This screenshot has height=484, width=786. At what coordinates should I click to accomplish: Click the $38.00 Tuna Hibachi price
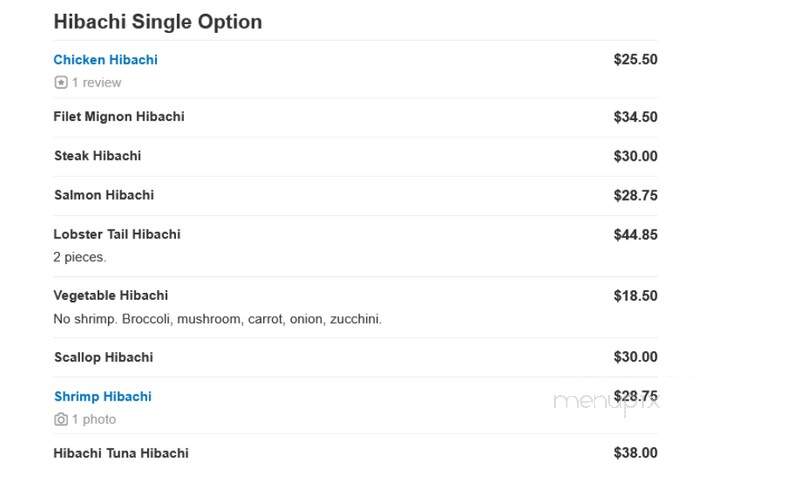click(635, 453)
